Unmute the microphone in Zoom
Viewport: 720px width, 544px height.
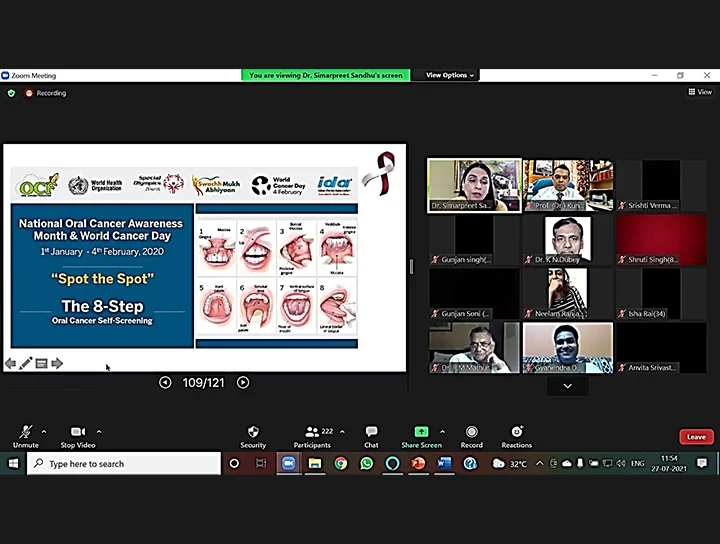point(25,435)
